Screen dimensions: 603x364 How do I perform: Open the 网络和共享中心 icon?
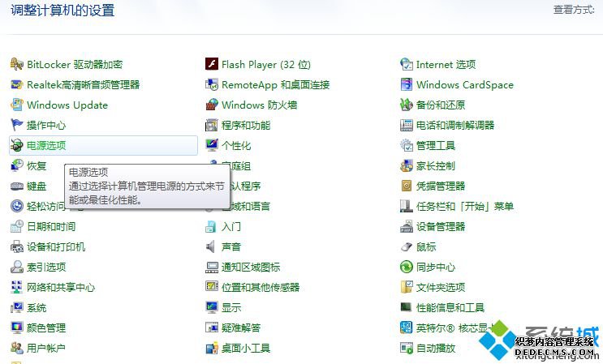pyautogui.click(x=17, y=287)
